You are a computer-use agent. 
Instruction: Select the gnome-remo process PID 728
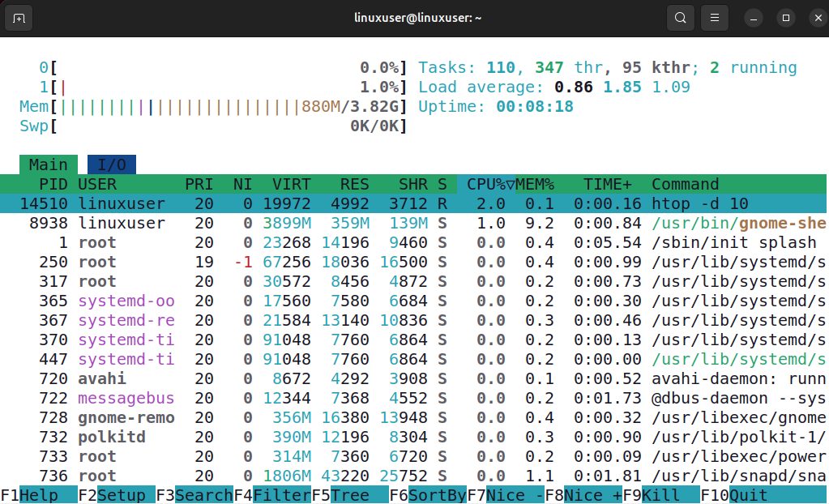coord(413,417)
